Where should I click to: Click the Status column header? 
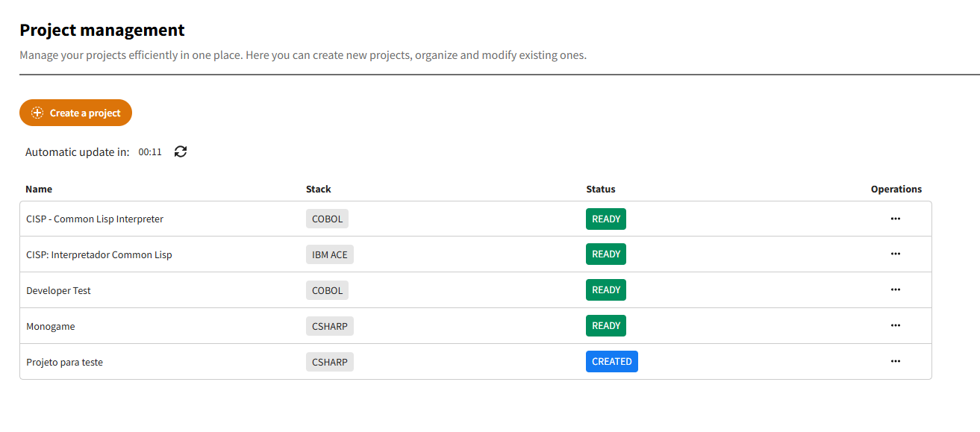click(601, 190)
